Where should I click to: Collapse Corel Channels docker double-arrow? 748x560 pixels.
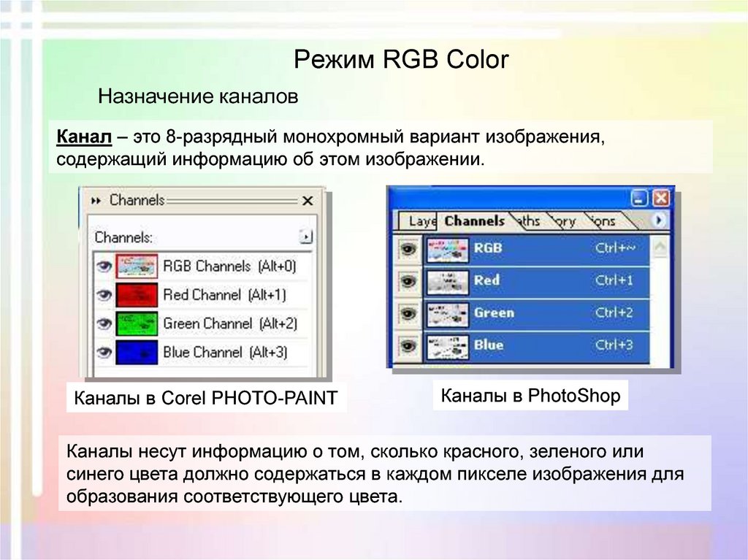point(96,201)
